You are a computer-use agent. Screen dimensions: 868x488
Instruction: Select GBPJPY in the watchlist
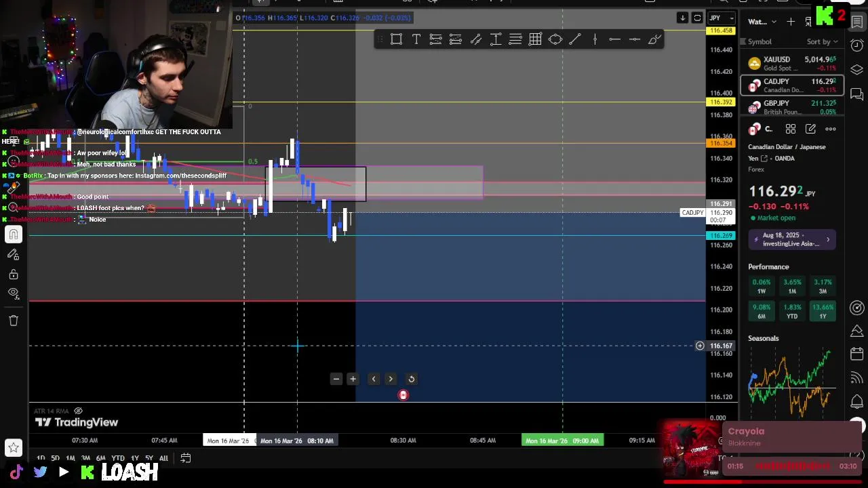[792, 107]
